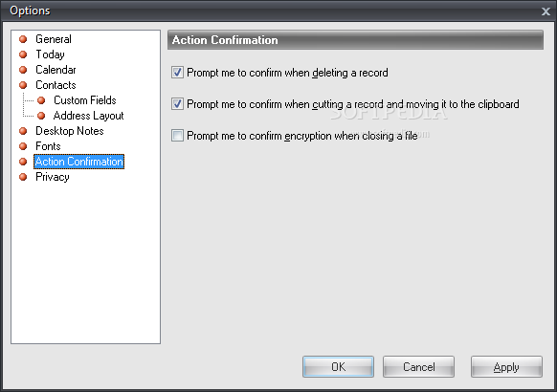The width and height of the screenshot is (557, 392).
Task: Click the red bullet icon beside Calendar
Action: (x=23, y=70)
